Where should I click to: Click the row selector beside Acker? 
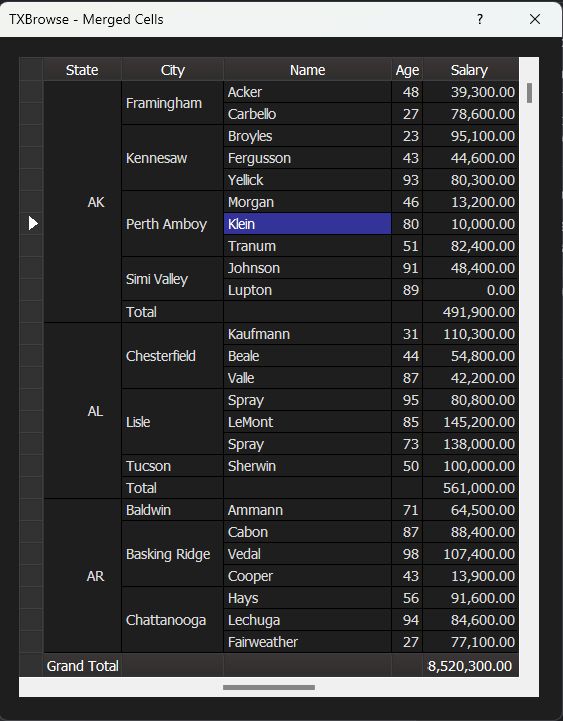(x=31, y=92)
